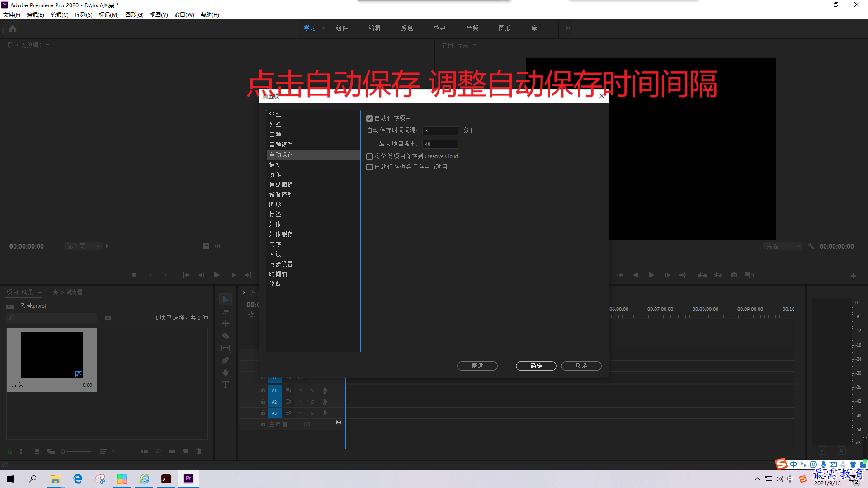Play the Source monitor
This screenshot has height=488, width=868.
(217, 275)
